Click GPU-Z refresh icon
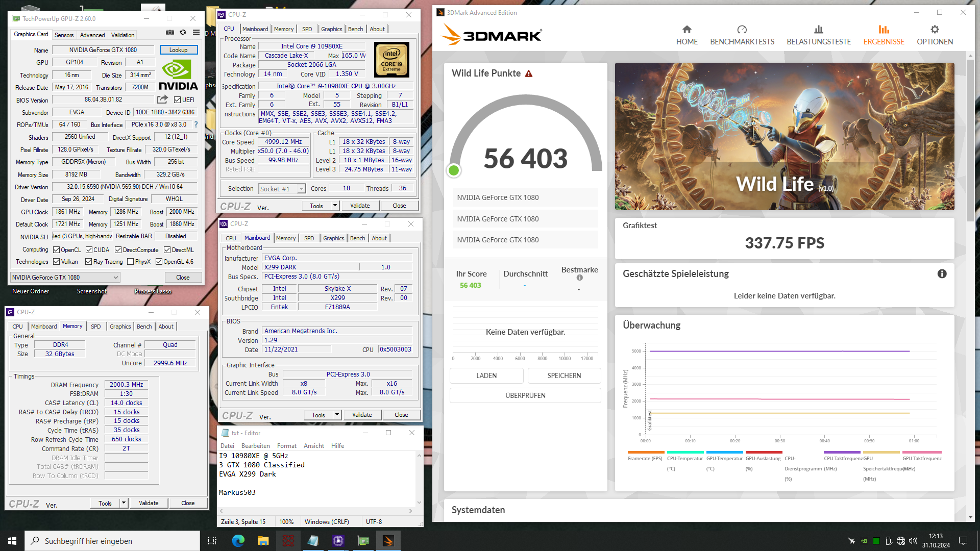The height and width of the screenshot is (551, 980). pos(183,33)
